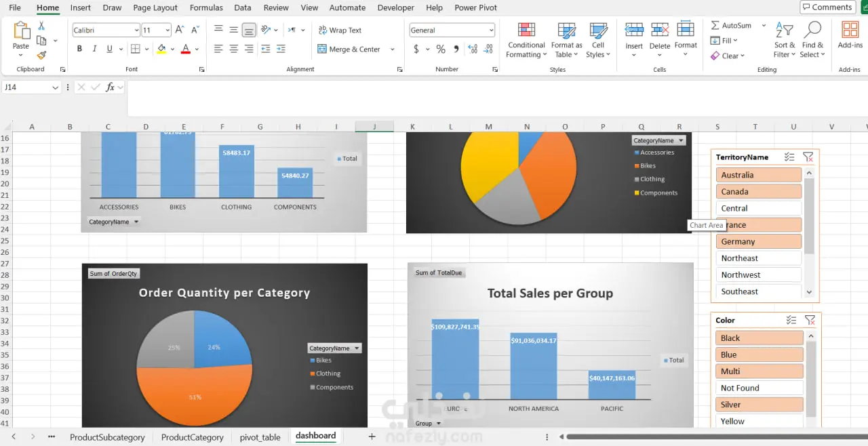Click the Merge & Center icon

(x=323, y=49)
